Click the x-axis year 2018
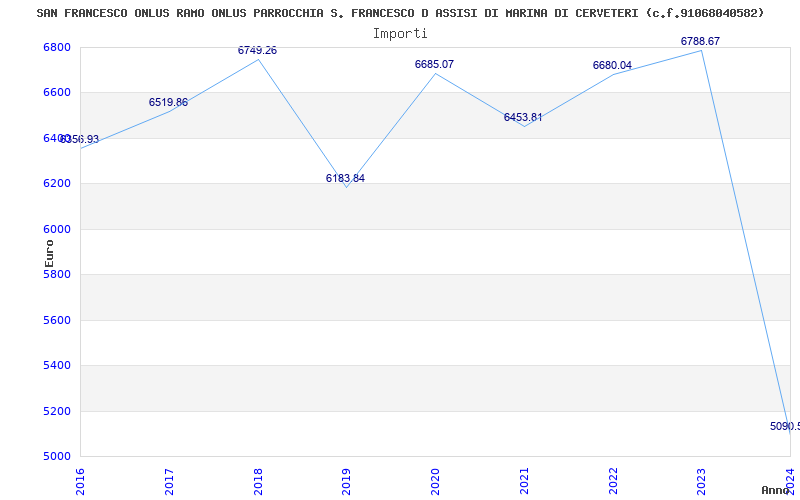 tap(258, 481)
